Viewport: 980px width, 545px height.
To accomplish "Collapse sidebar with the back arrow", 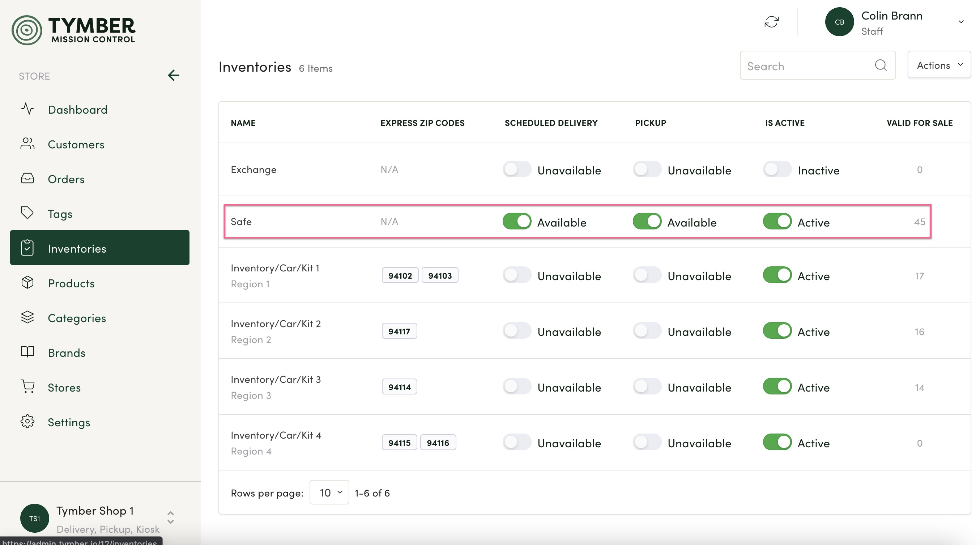I will 174,75.
